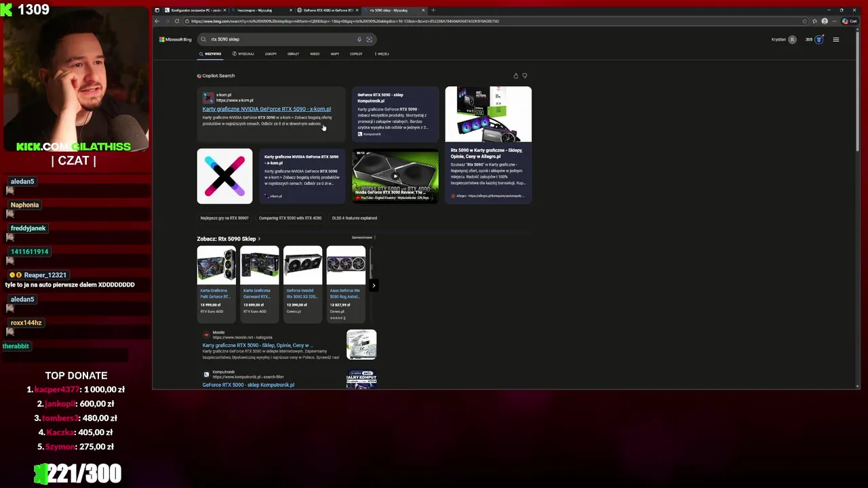Switch to the COPILOT tab
This screenshot has width=868, height=488.
coord(356,54)
